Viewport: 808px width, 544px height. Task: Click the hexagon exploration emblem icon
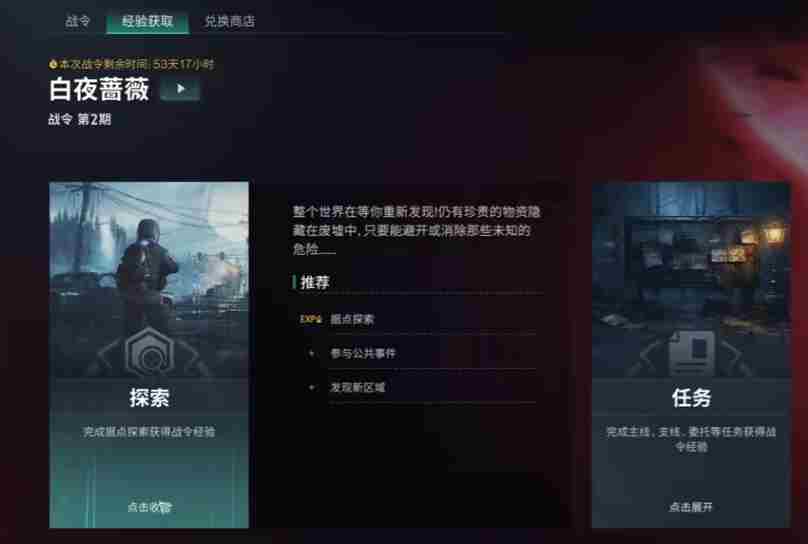(150, 351)
